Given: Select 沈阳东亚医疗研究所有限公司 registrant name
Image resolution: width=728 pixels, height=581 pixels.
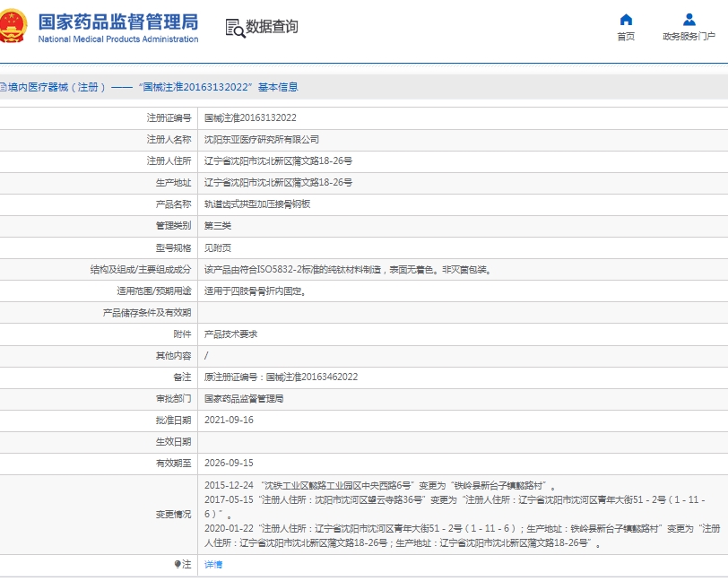Looking at the screenshot, I should coord(262,139).
